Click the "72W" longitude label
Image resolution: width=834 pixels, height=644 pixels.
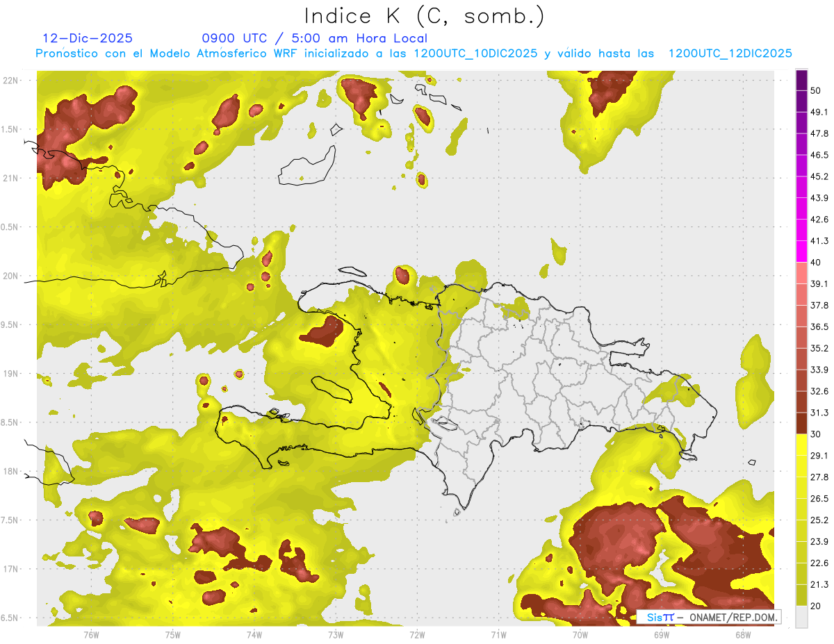[x=417, y=634]
